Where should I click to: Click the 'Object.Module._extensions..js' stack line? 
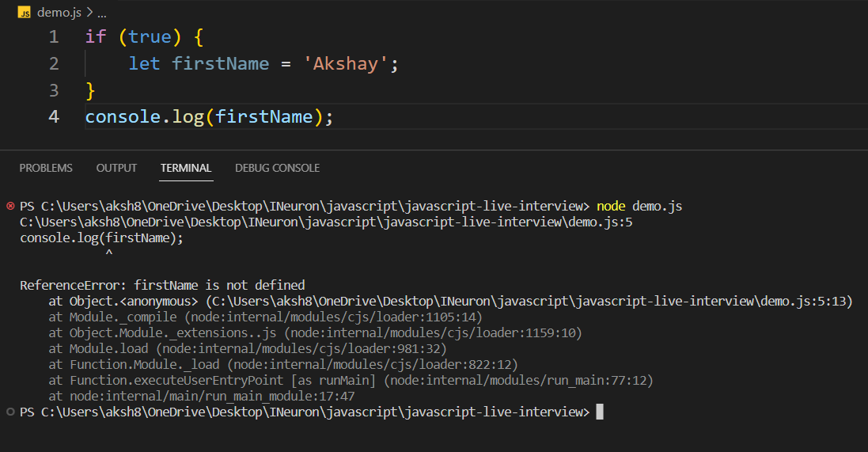click(316, 332)
